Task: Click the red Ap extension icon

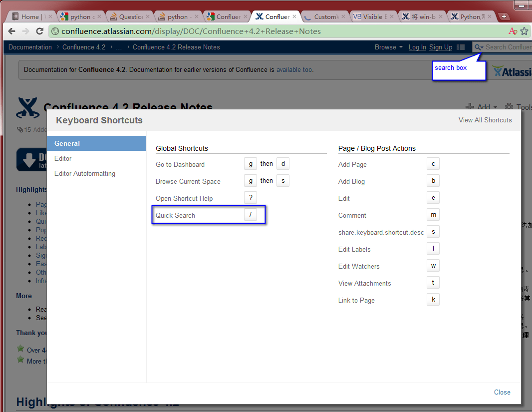Action: tap(513, 31)
